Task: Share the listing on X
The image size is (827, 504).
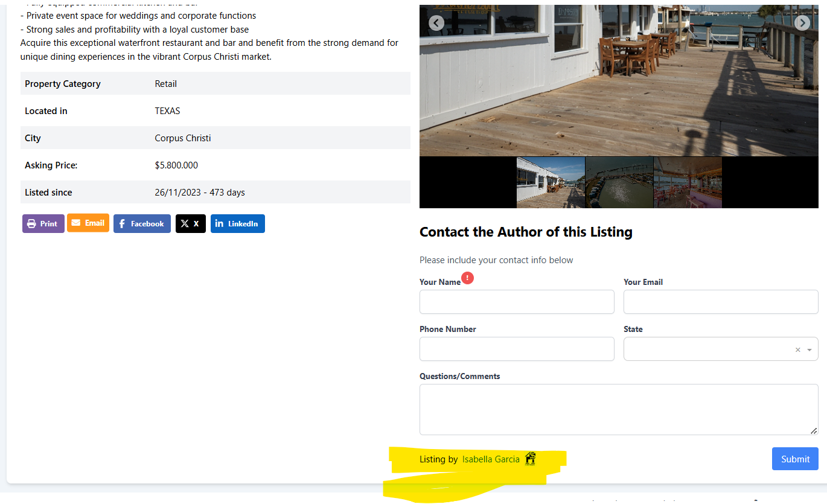Action: point(190,224)
